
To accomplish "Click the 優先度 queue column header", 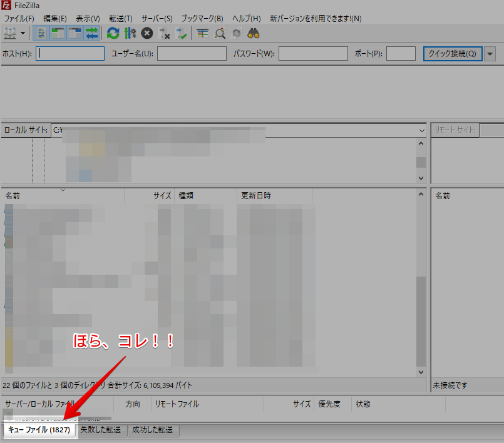I will tap(332, 404).
